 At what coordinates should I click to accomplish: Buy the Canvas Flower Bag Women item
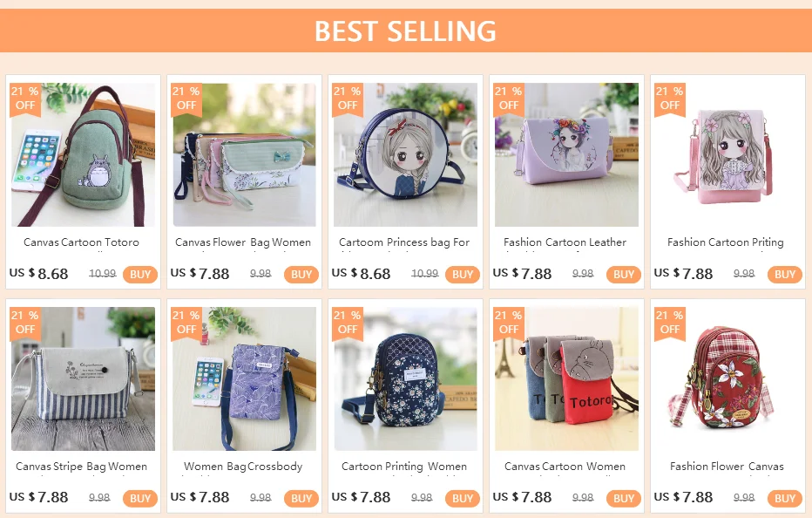[x=301, y=275]
